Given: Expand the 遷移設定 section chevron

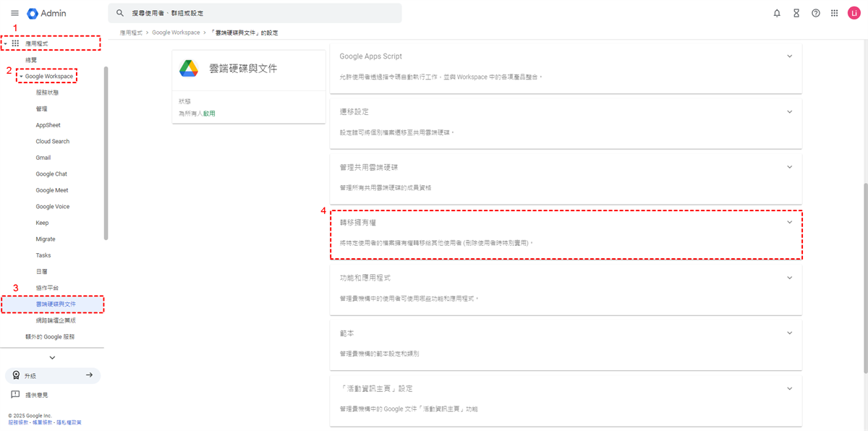Looking at the screenshot, I should pos(789,111).
